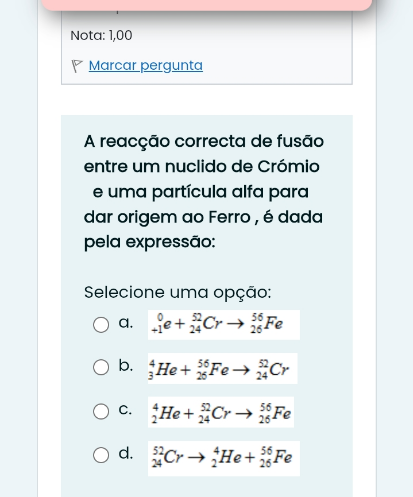Click the 'Nota: 1,00' grade text

coord(101,35)
